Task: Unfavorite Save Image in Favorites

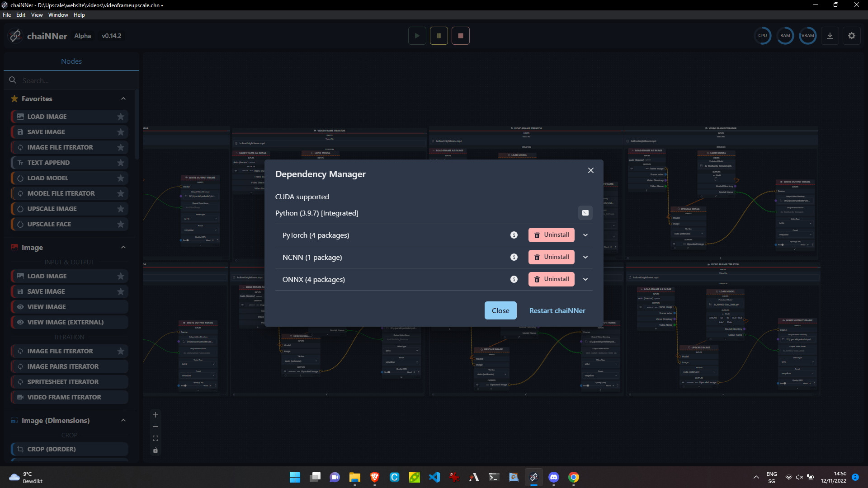Action: 120,132
